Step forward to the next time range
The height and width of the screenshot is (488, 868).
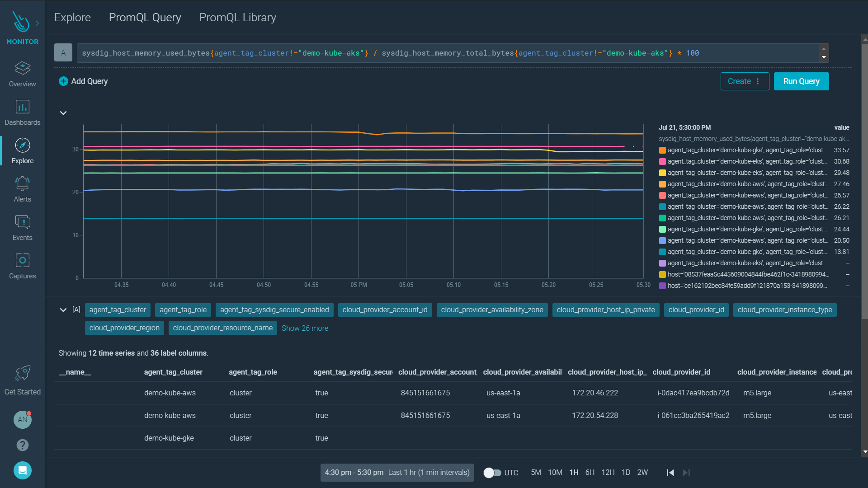[x=686, y=473]
